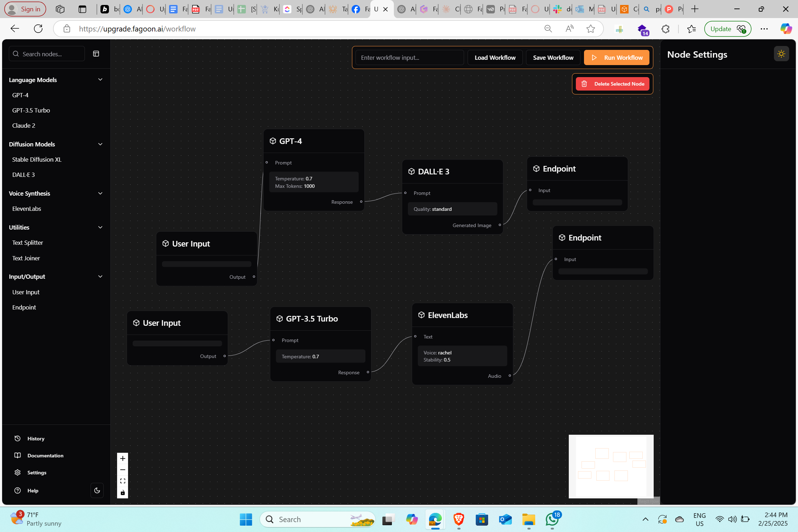This screenshot has width=798, height=532.
Task: Collapse the Language Models section
Action: point(100,80)
